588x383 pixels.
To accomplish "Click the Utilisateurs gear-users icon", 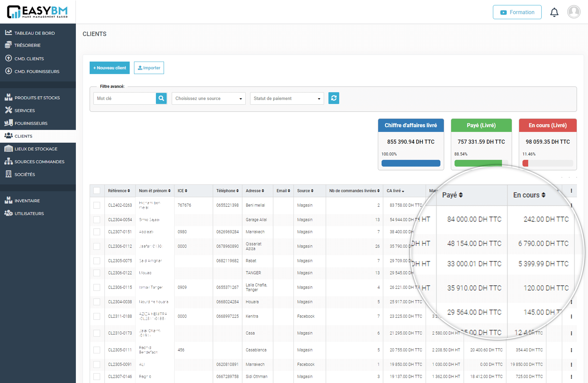I will pyautogui.click(x=8, y=213).
